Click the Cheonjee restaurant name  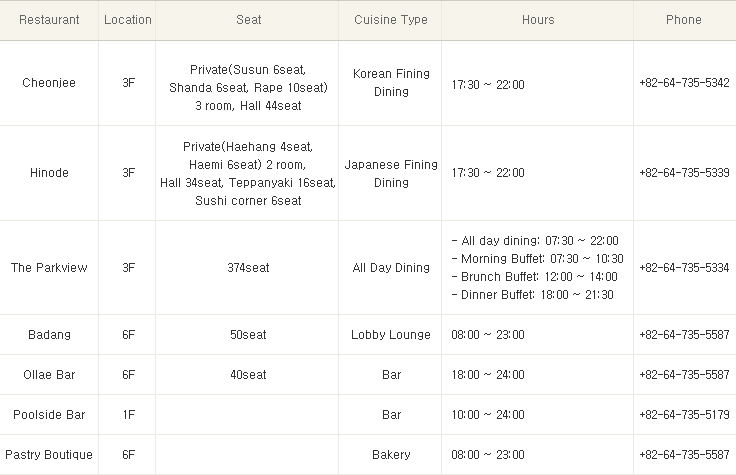click(49, 83)
